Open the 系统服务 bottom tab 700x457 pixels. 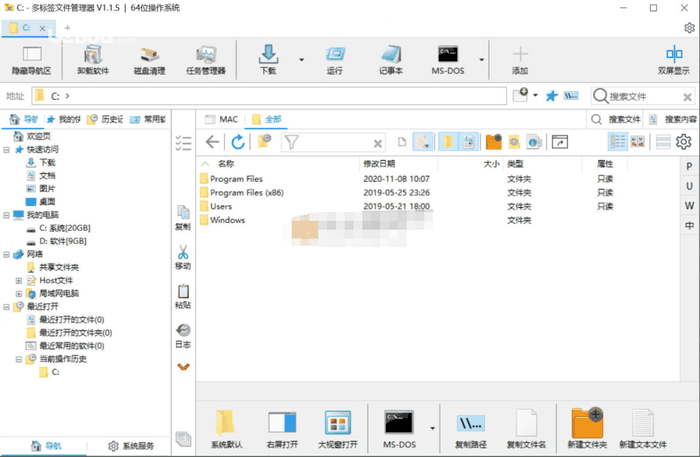click(x=131, y=446)
